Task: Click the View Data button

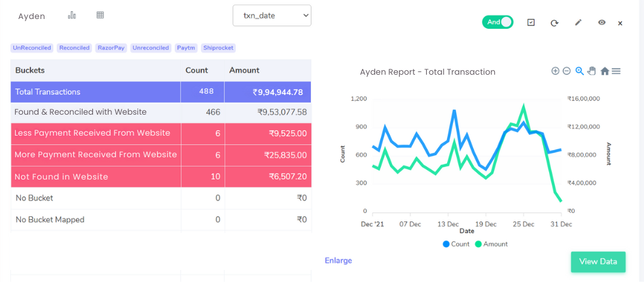Action: (598, 262)
